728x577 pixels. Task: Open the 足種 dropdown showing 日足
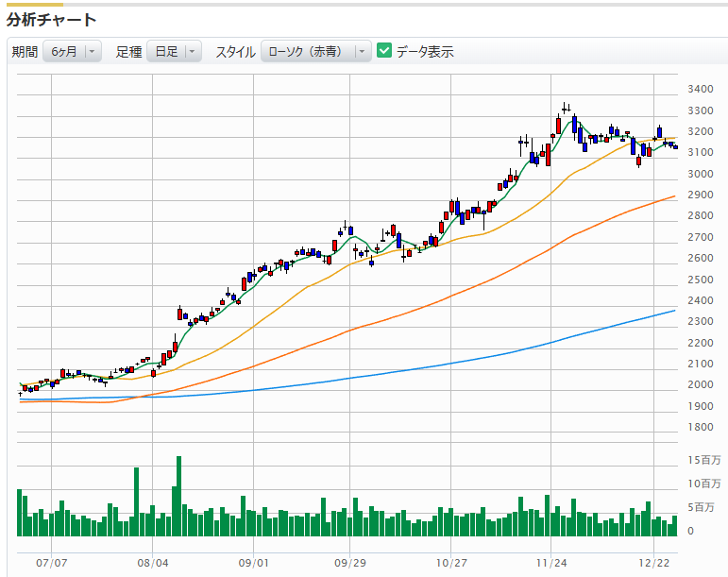click(x=174, y=52)
